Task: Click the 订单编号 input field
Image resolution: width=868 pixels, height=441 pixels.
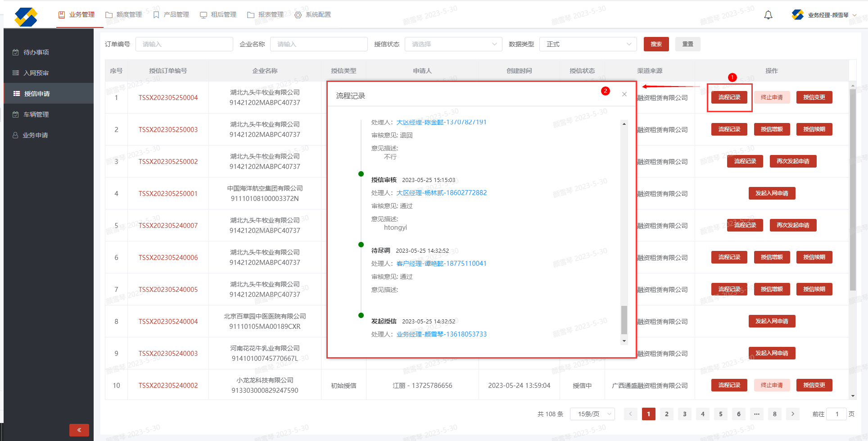Action: coord(184,44)
